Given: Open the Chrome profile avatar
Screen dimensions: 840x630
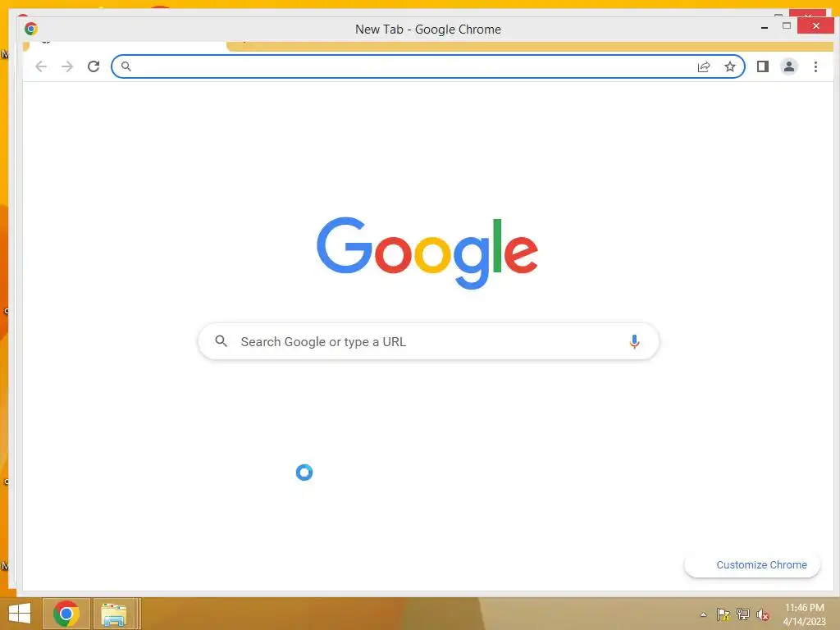Looking at the screenshot, I should click(789, 66).
